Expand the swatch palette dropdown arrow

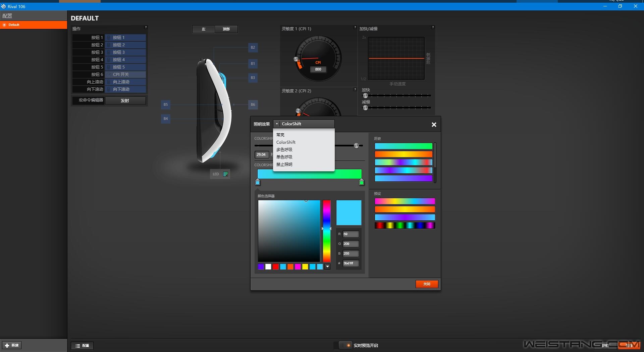327,267
